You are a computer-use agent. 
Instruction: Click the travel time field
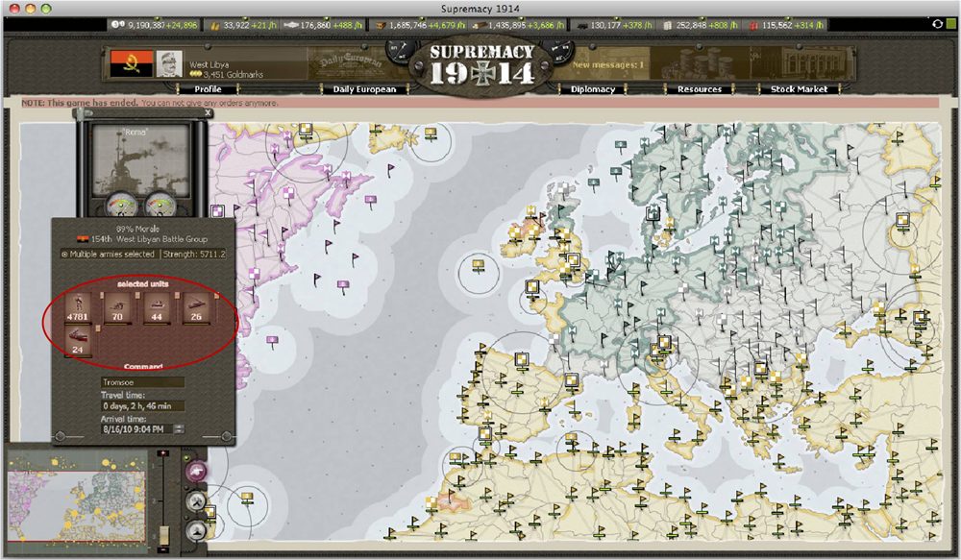[x=142, y=406]
